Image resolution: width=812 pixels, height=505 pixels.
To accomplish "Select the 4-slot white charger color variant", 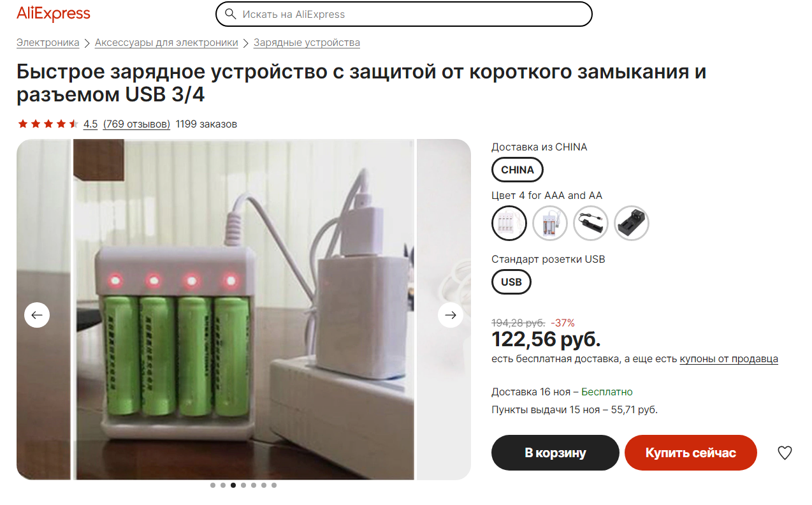I will (509, 223).
